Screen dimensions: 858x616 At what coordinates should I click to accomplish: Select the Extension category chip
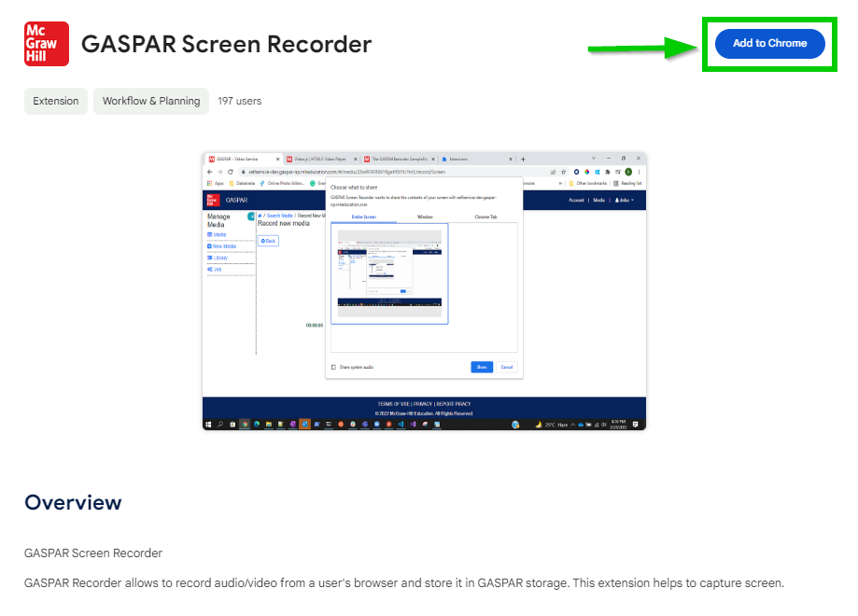[x=56, y=101]
